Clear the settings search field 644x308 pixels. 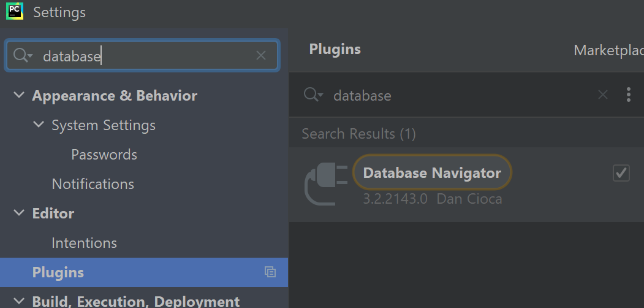point(261,56)
